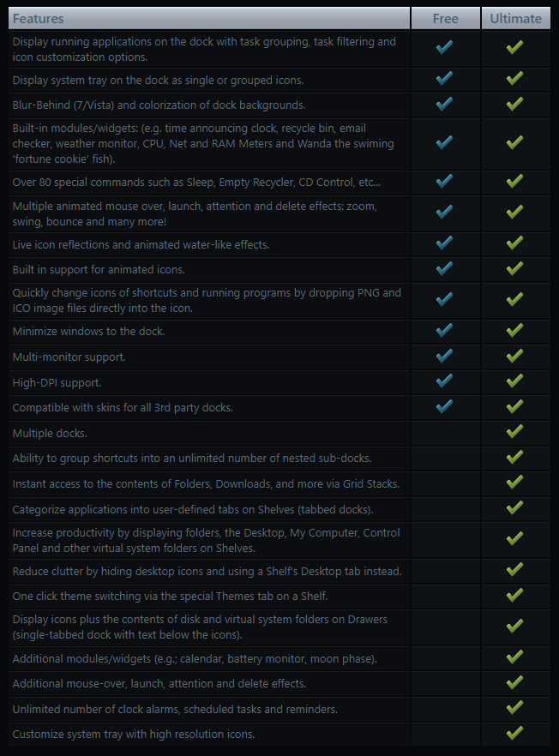Image resolution: width=559 pixels, height=756 pixels.
Task: Click the blue Free checkmark for High-DPI support
Action: [x=444, y=381]
